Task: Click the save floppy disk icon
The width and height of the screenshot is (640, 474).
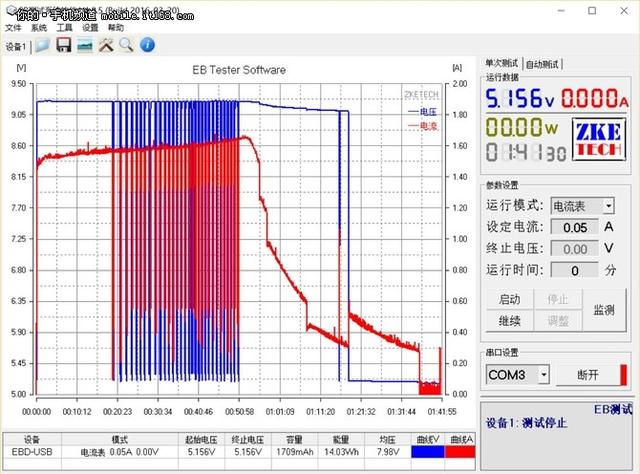Action: (x=63, y=46)
